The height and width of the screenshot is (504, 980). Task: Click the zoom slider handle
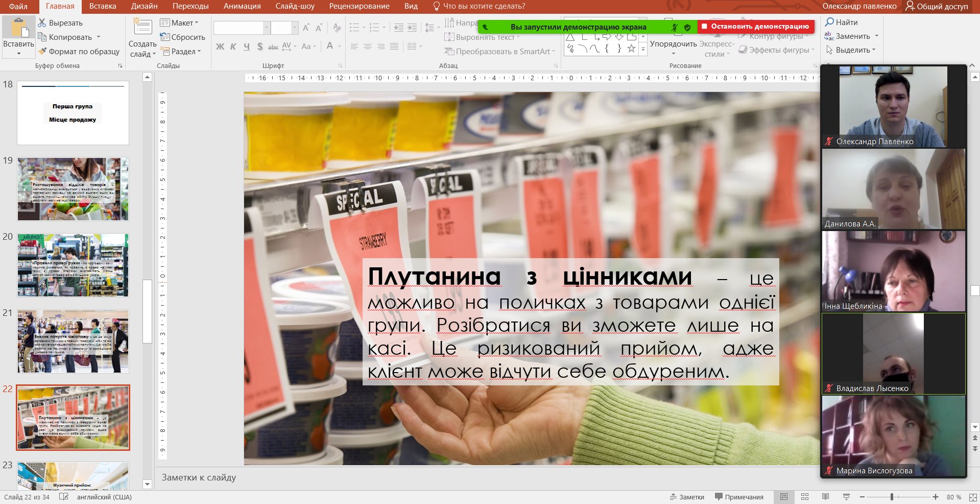[x=892, y=497]
